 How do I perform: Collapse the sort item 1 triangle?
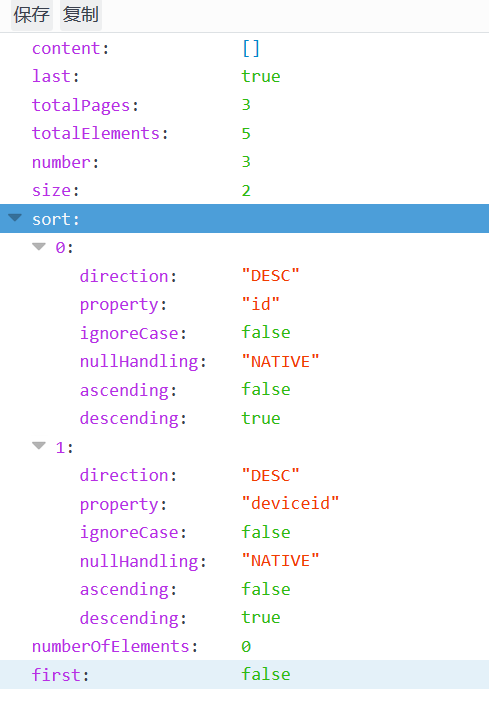[39, 446]
